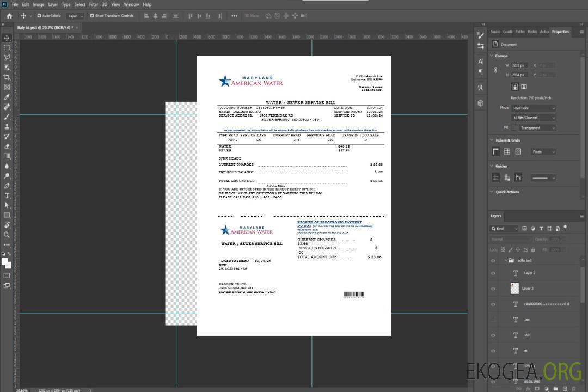Select the Rectangular Marquee tool
This screenshot has width=588, height=392.
click(7, 48)
